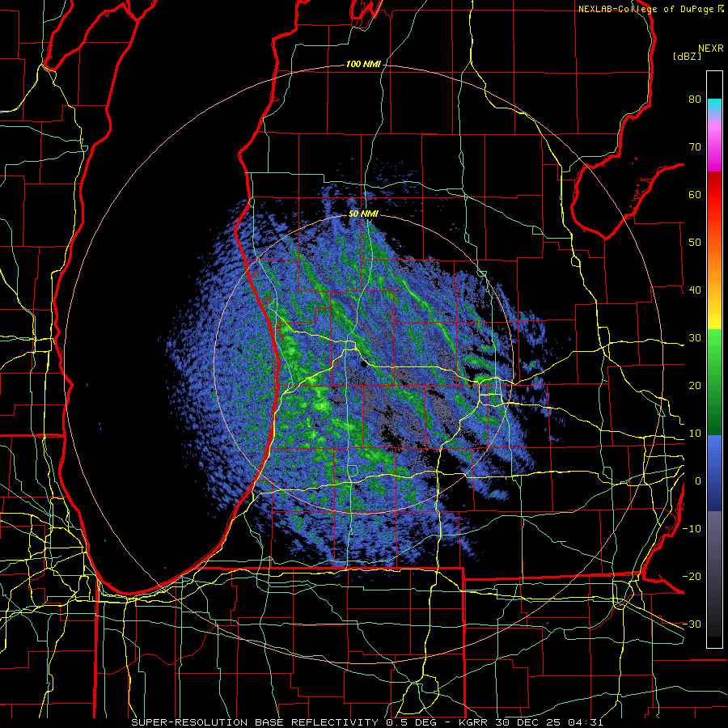Click the -30 value on the dBZ scale

click(692, 624)
